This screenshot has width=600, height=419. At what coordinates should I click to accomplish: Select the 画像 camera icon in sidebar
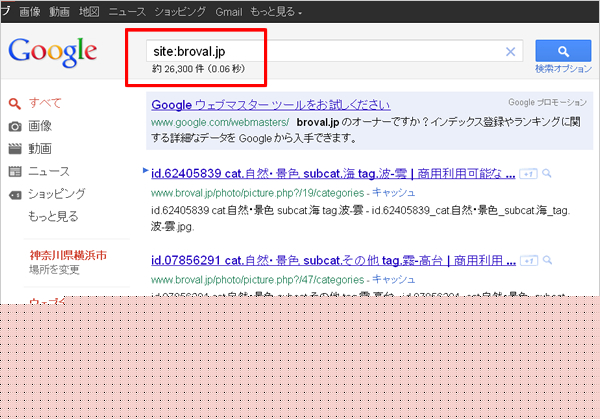point(15,126)
